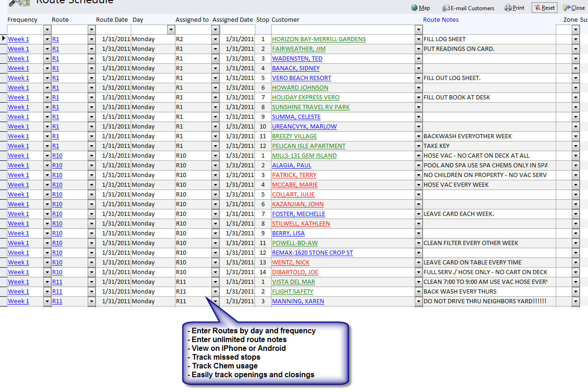
Task: Open customer BREEZY VILLAGE
Action: click(x=294, y=136)
